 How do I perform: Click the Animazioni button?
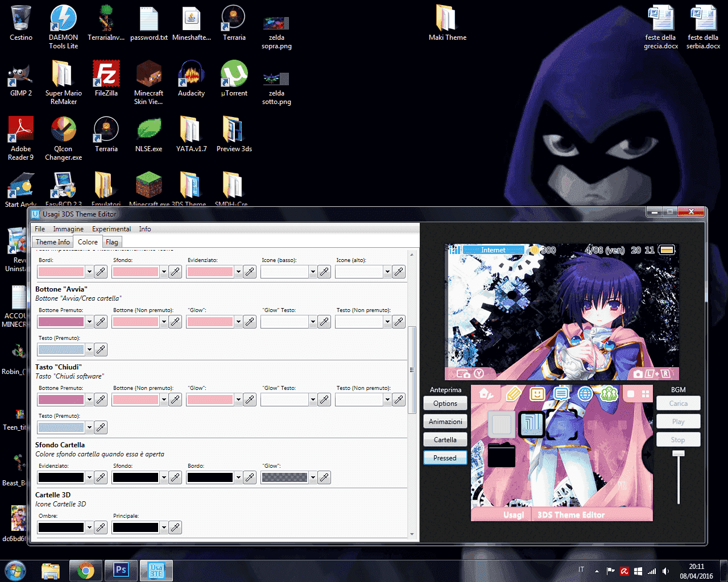click(x=445, y=422)
